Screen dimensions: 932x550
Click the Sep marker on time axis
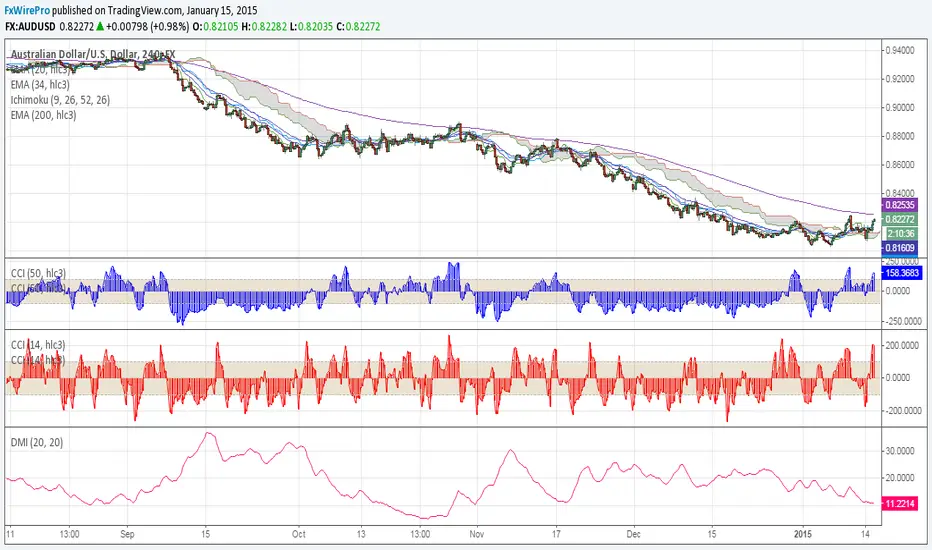pyautogui.click(x=127, y=534)
